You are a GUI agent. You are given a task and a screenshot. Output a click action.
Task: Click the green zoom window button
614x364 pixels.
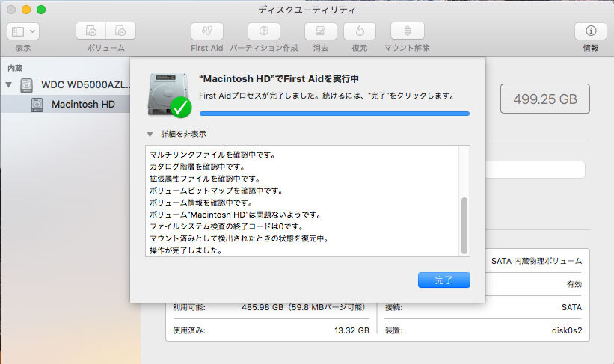(x=41, y=10)
